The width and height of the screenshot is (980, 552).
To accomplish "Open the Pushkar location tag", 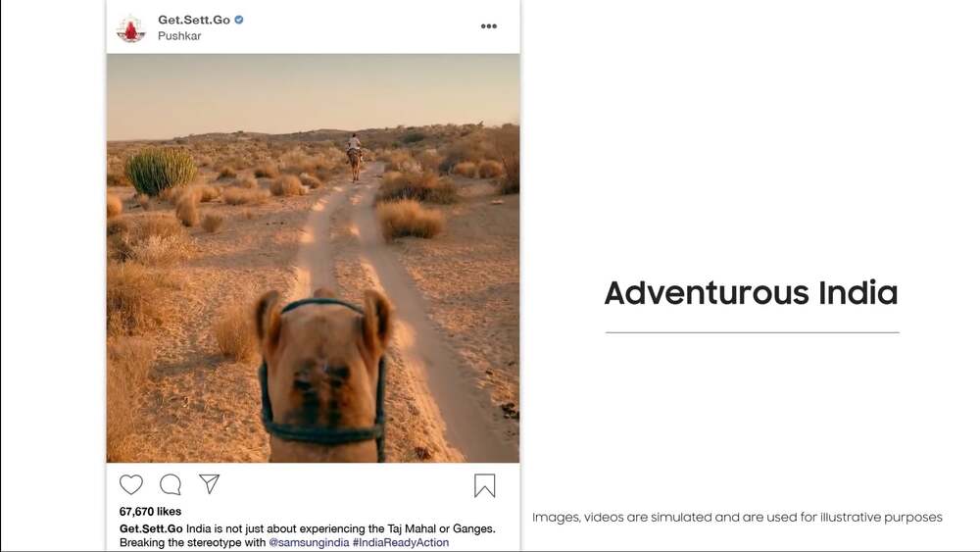I will point(179,36).
